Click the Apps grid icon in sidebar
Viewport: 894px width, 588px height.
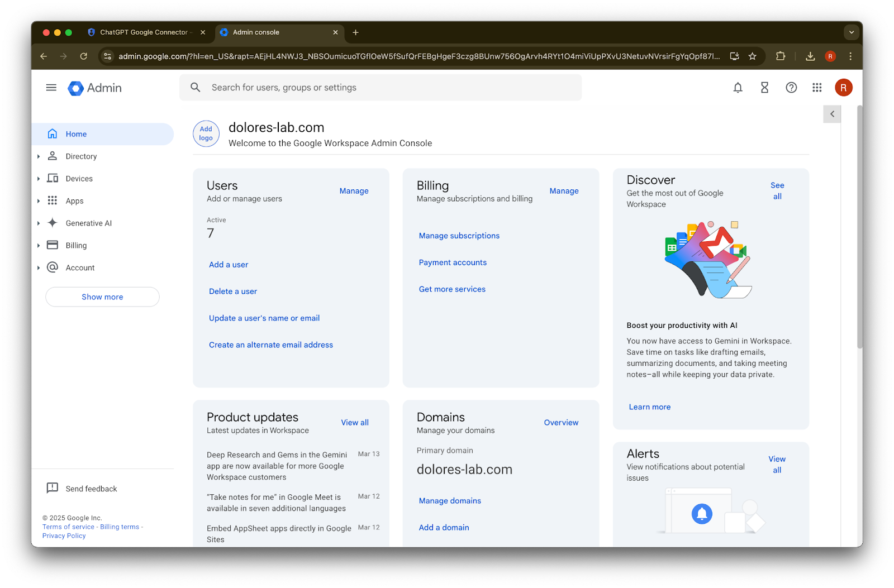(x=53, y=200)
